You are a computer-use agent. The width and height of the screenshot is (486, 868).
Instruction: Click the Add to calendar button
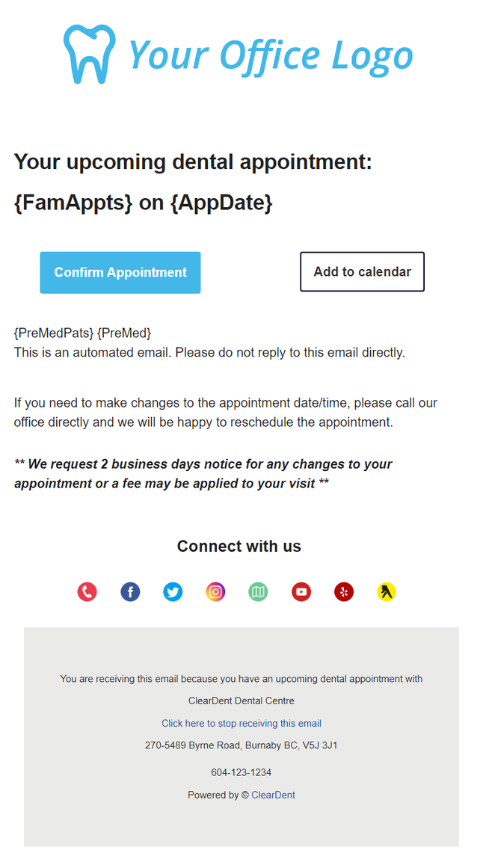(362, 272)
